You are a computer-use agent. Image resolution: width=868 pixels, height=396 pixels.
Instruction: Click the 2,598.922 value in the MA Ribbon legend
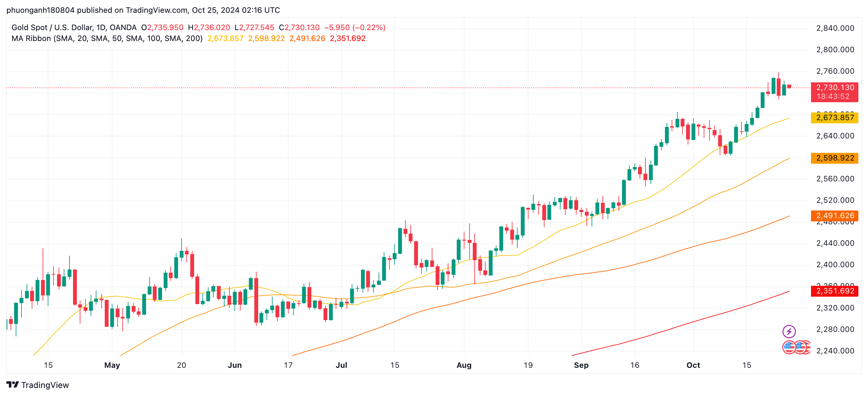266,38
